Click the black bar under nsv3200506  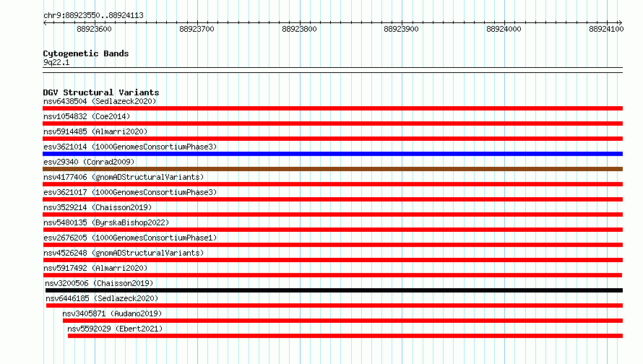pyautogui.click(x=334, y=290)
